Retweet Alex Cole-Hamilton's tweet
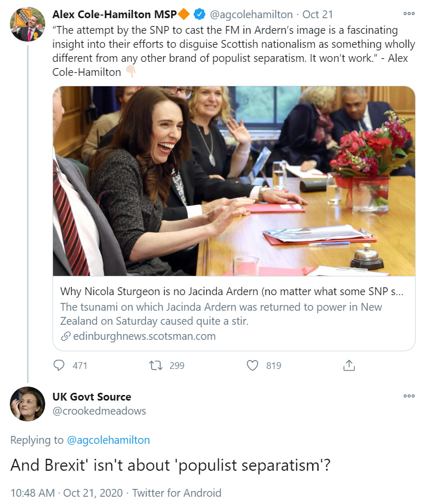Screen dimensions: 425x504 [156, 365]
